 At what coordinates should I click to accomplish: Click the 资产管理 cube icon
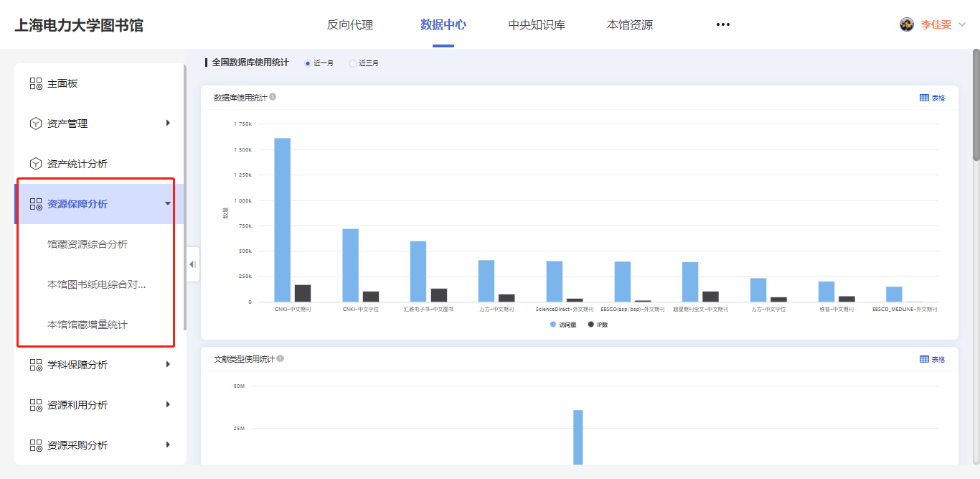(36, 124)
